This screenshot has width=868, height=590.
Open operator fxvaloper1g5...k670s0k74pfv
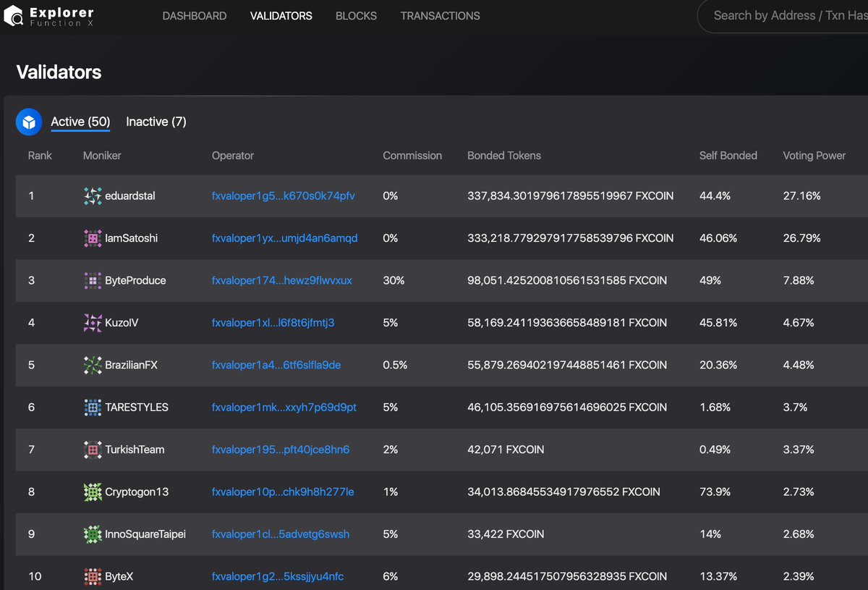tap(284, 196)
